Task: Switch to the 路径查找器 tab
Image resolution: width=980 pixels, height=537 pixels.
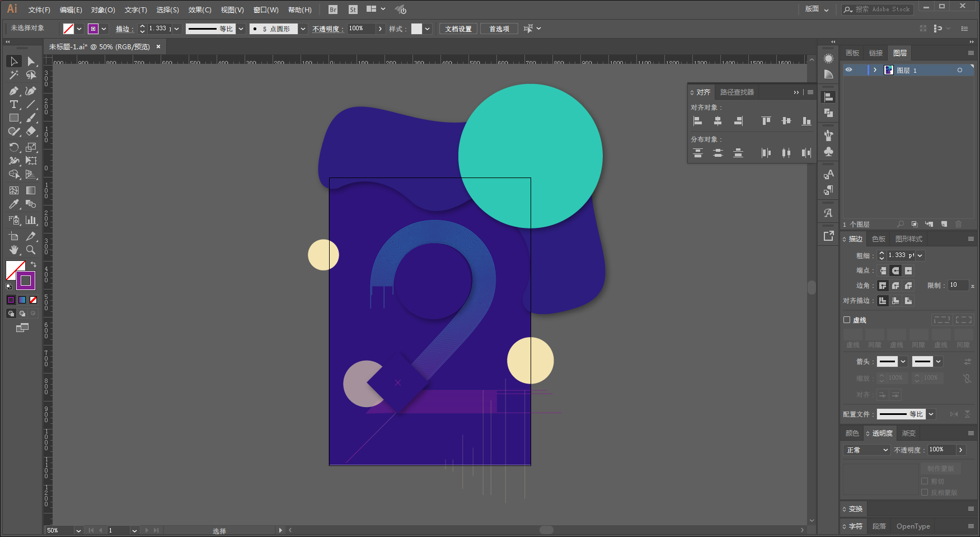Action: coord(737,92)
